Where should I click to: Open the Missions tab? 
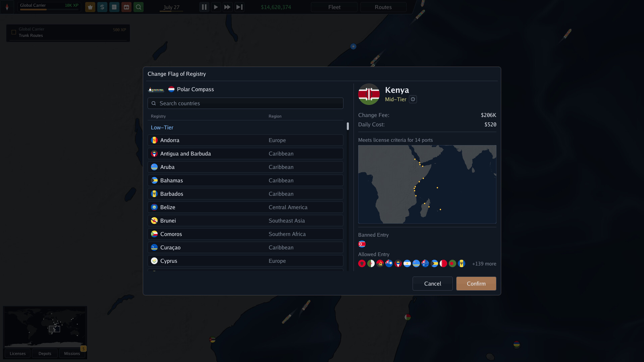pos(72,353)
